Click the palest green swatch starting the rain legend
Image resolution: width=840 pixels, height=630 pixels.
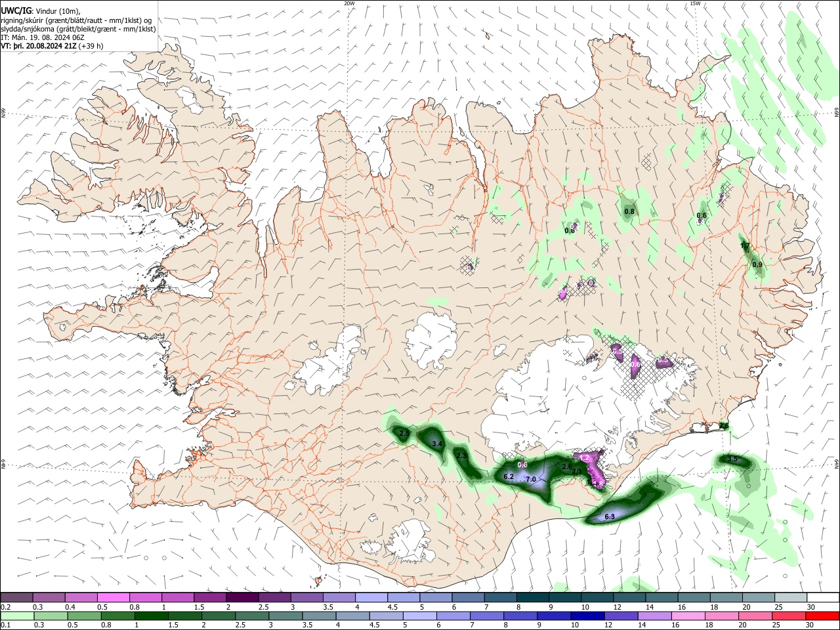[x=16, y=616]
